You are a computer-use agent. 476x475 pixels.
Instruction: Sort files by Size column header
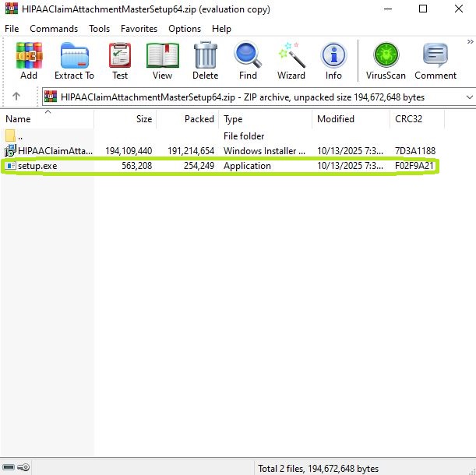point(125,118)
